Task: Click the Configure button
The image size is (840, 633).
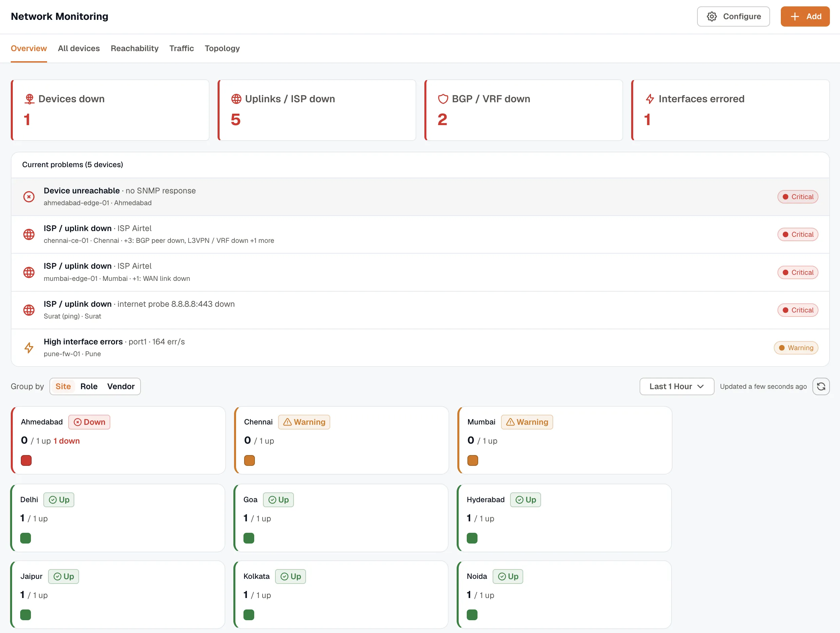Action: tap(733, 16)
